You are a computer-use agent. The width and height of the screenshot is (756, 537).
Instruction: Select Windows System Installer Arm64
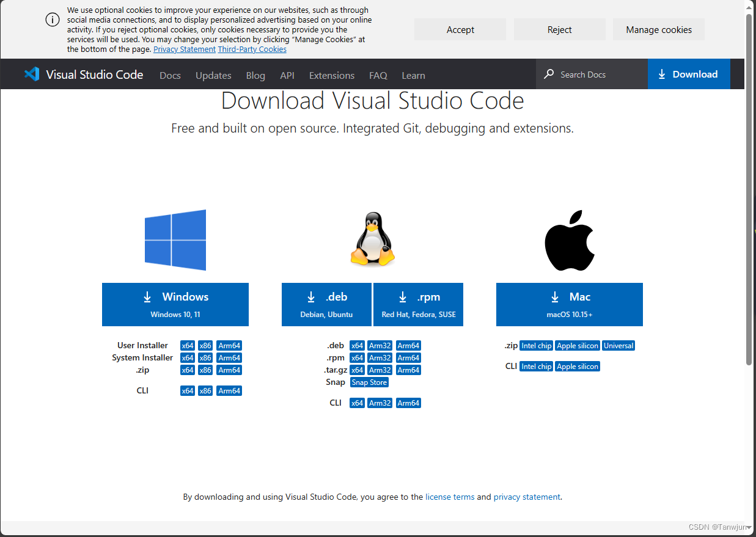click(229, 358)
